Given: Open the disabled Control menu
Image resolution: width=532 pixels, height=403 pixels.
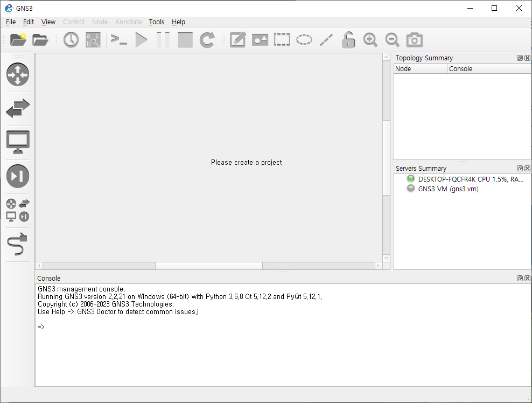Looking at the screenshot, I should click(x=74, y=22).
